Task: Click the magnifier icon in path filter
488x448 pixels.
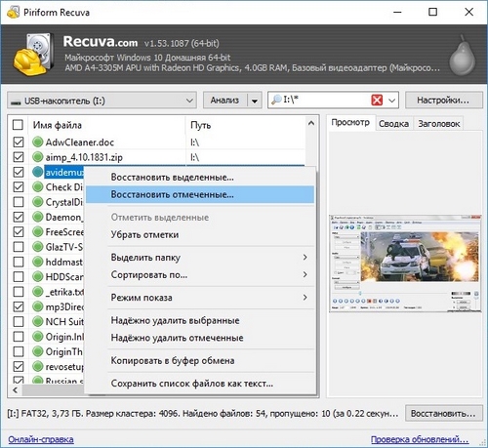Action: click(276, 100)
